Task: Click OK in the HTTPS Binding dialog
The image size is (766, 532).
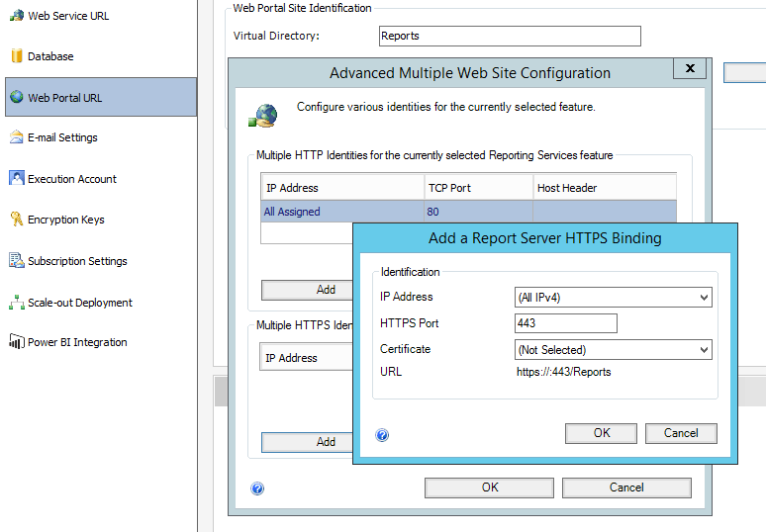Action: point(602,433)
